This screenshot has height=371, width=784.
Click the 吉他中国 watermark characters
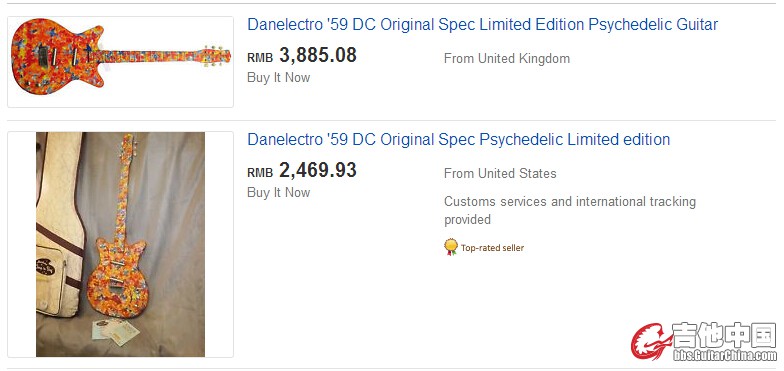point(724,335)
